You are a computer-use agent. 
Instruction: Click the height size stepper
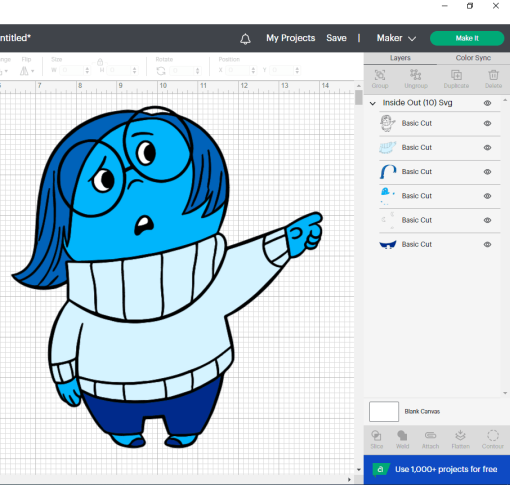tap(134, 70)
